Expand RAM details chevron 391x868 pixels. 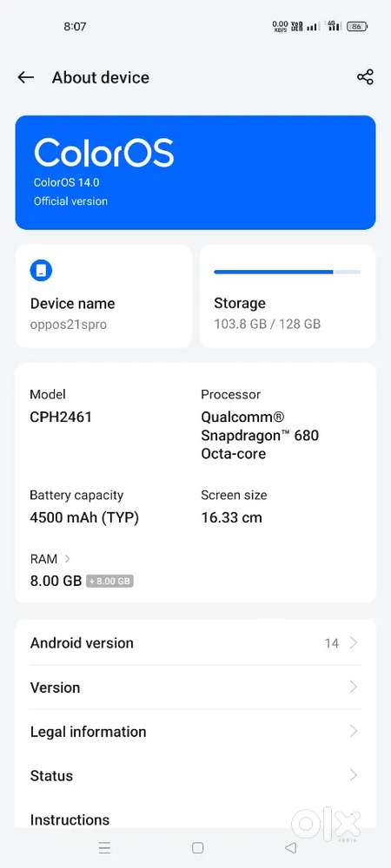coord(68,559)
